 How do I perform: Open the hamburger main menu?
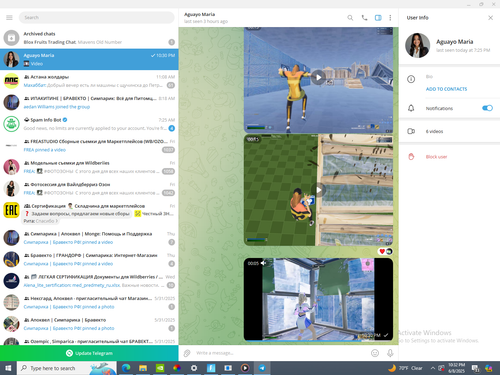click(x=9, y=17)
